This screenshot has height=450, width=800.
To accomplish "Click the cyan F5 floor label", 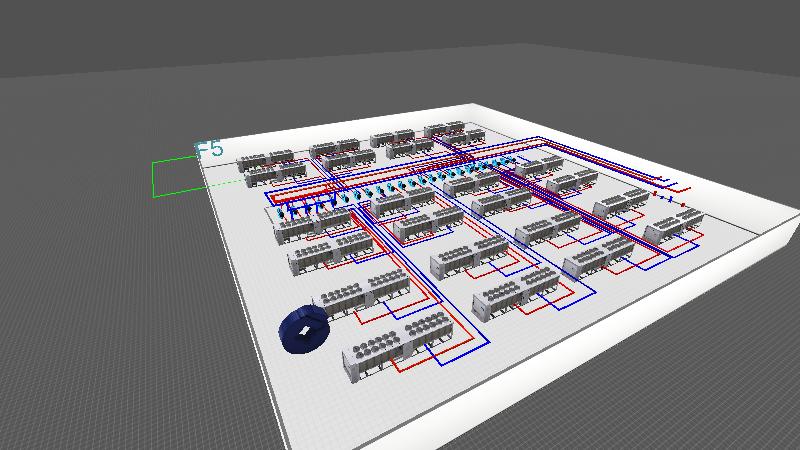I will point(210,149).
